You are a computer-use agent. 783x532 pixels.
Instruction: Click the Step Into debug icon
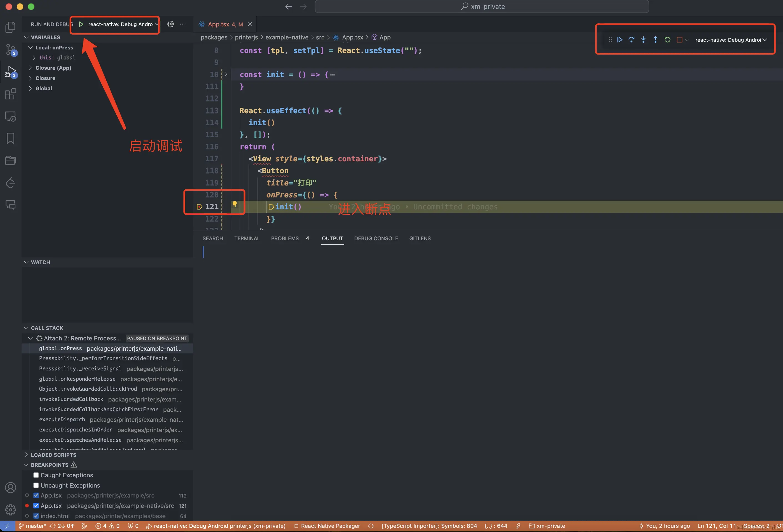[x=643, y=40]
